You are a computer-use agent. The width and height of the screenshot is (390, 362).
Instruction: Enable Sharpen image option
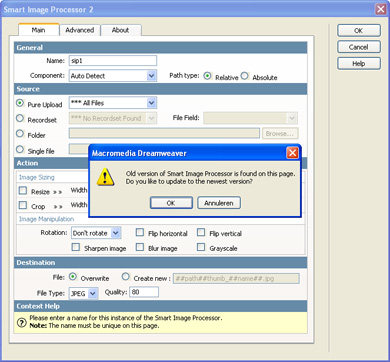[76, 247]
